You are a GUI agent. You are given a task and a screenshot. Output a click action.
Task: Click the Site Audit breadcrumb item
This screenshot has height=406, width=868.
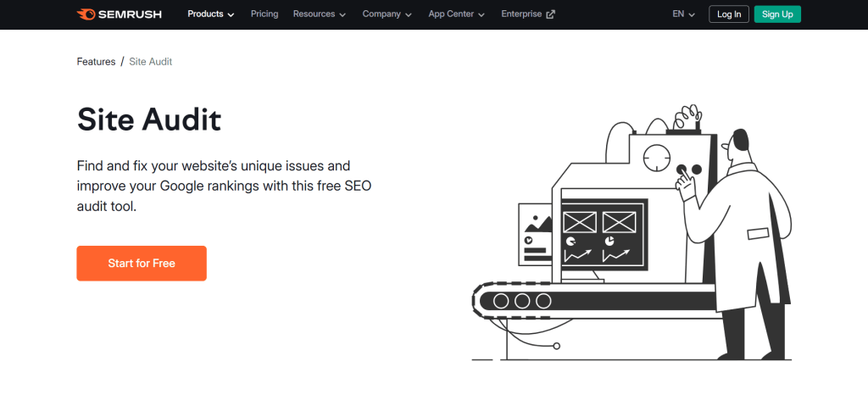coord(151,62)
